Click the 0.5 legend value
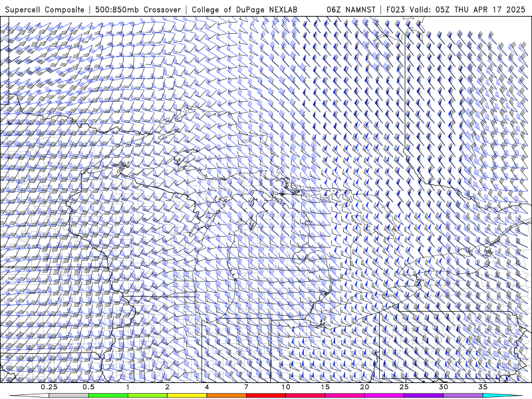This screenshot has height=399, width=532. click(88, 387)
